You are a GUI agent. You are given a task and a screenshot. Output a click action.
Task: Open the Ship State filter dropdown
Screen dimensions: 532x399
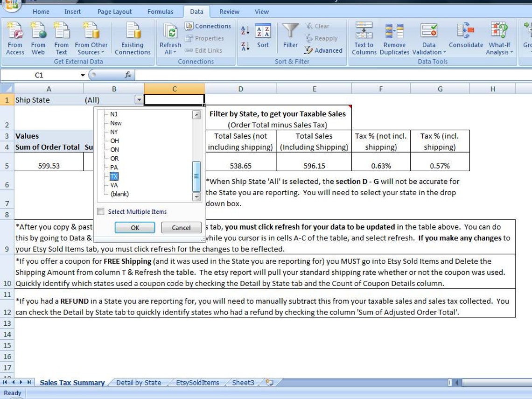[x=139, y=99]
